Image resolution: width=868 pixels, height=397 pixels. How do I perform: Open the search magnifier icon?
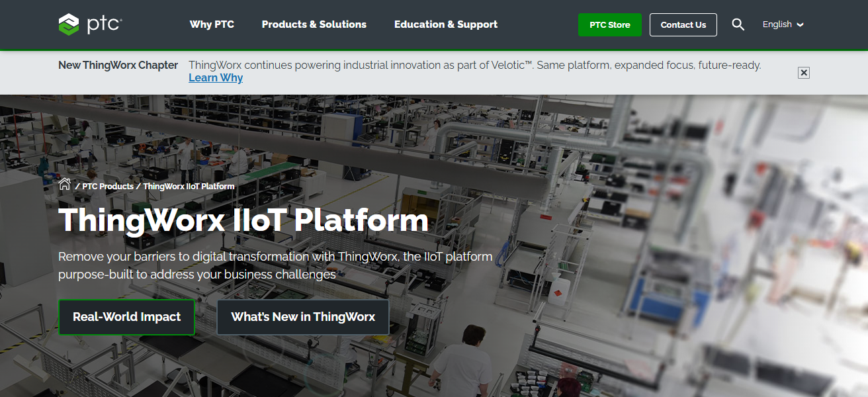tap(738, 24)
